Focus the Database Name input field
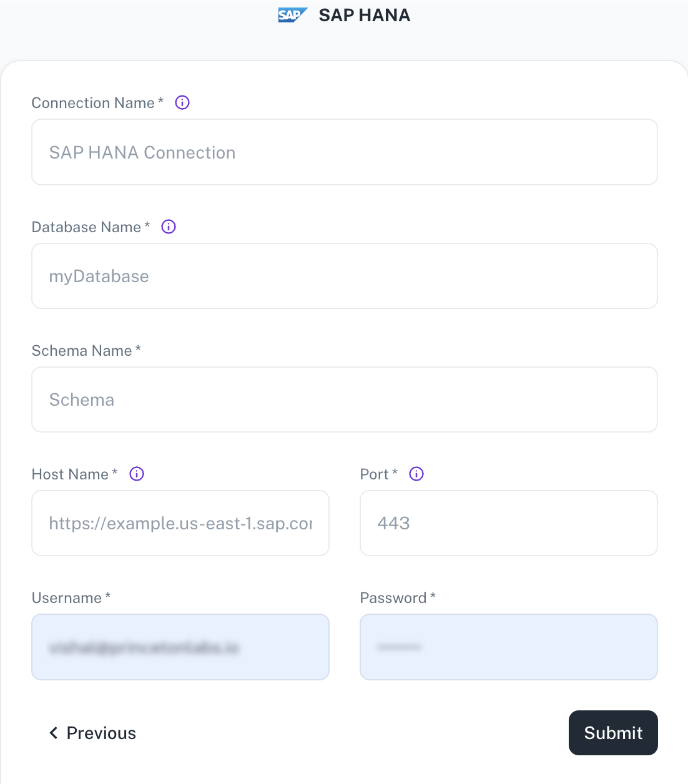This screenshot has width=688, height=784. click(345, 276)
